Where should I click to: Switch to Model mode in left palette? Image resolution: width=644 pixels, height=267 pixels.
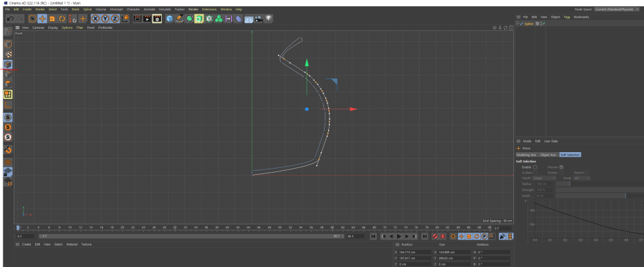[8, 44]
